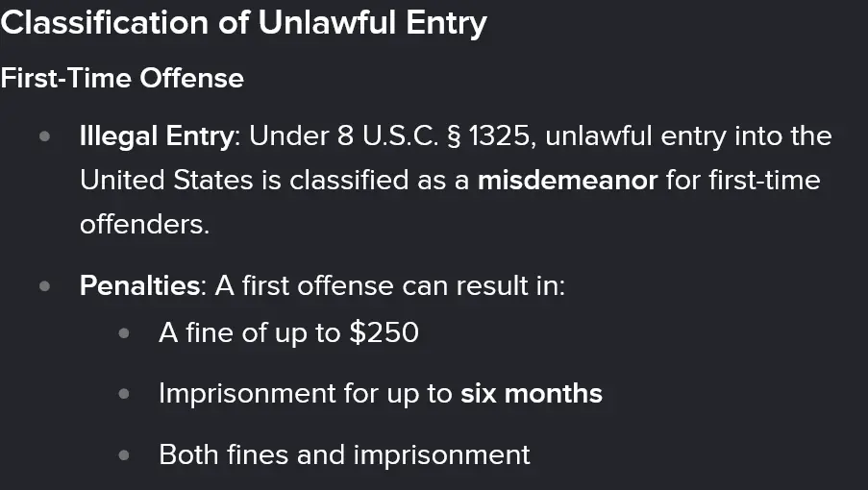Screen dimensions: 868x490
Task: Click the bullet before 'Imprisonment for up to'
Action: 123,394
